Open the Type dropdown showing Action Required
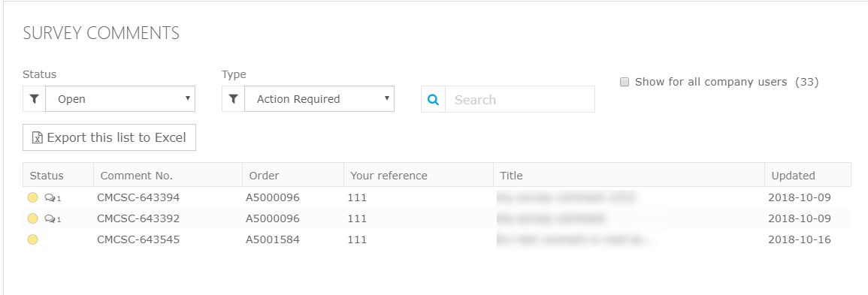Viewport: 868px width, 295px height. (319, 99)
